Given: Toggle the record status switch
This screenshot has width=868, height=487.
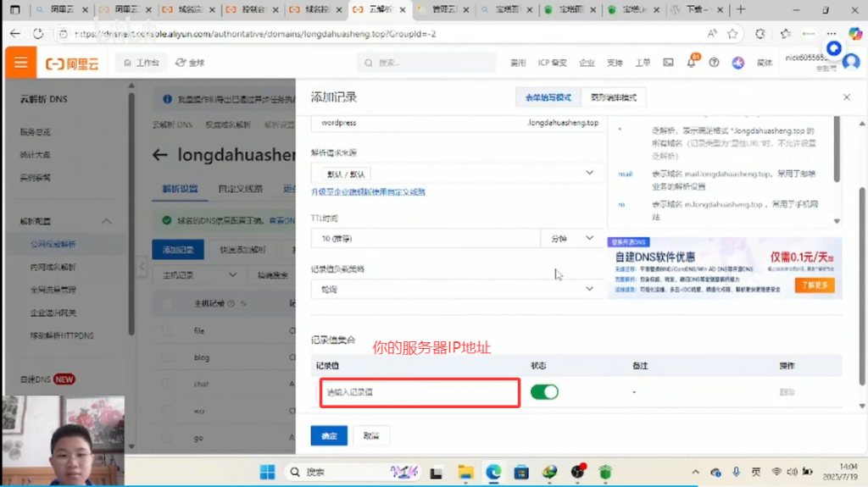Looking at the screenshot, I should (544, 392).
